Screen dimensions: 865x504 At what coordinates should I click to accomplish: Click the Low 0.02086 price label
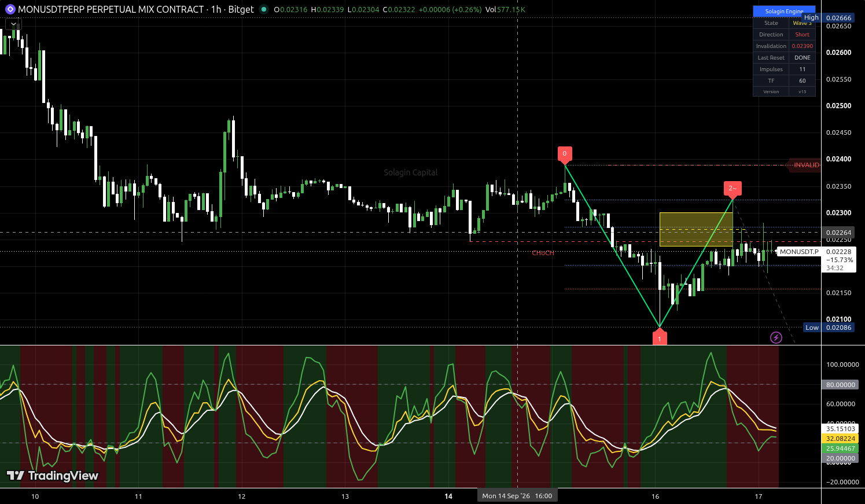point(829,328)
